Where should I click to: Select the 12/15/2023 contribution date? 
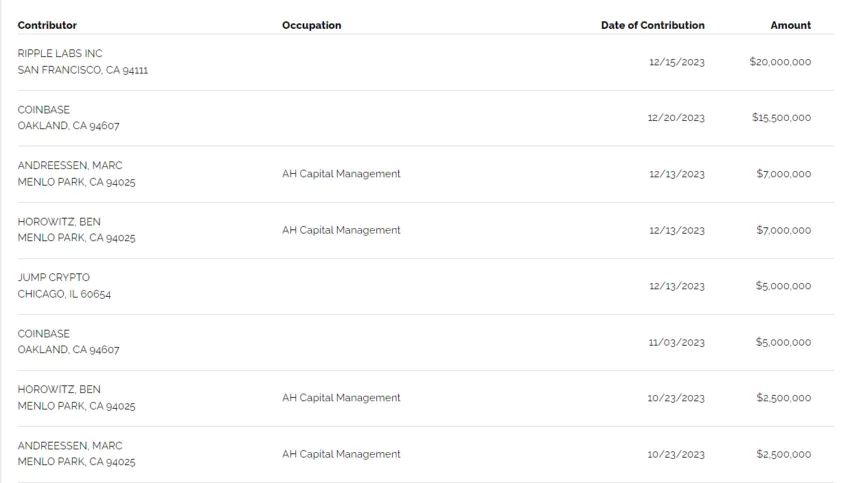pyautogui.click(x=677, y=62)
